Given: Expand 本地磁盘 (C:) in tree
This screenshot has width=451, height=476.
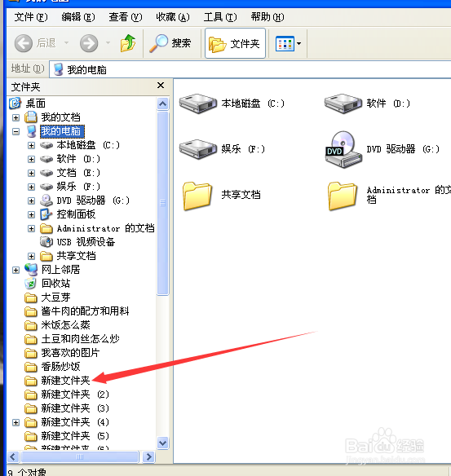Looking at the screenshot, I should pyautogui.click(x=31, y=145).
